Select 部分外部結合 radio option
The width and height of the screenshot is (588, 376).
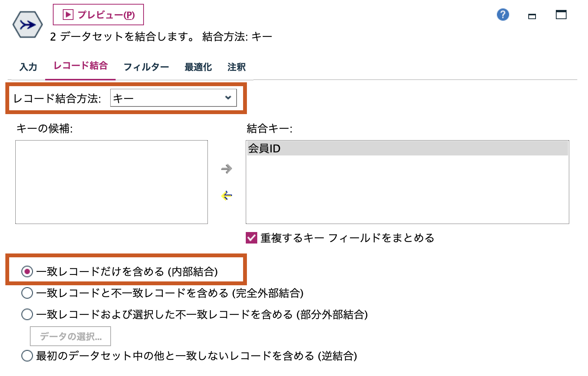(27, 314)
